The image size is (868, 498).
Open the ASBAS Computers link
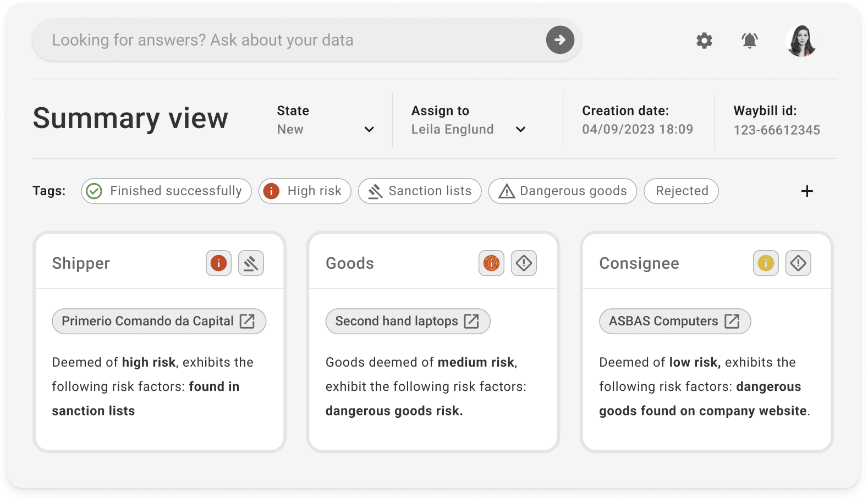tap(674, 322)
